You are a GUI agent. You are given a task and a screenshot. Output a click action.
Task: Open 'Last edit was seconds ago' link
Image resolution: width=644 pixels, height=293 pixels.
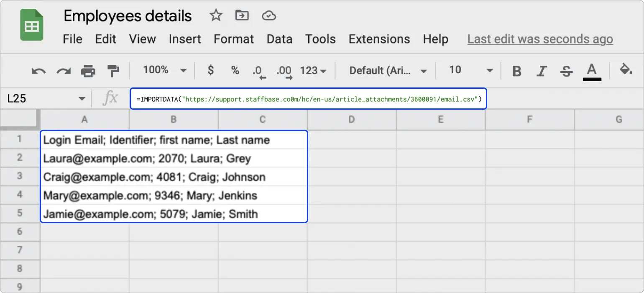(540, 39)
